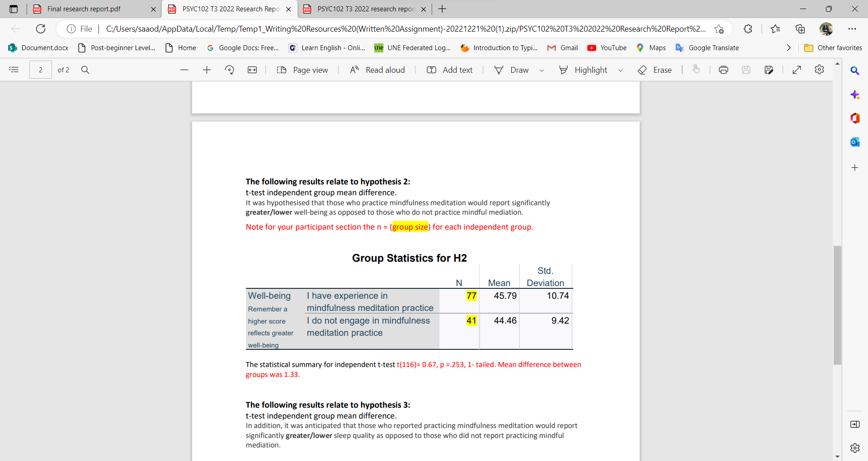Expand the overflowing favorites bar chevron
The height and width of the screenshot is (461, 868).
click(789, 47)
